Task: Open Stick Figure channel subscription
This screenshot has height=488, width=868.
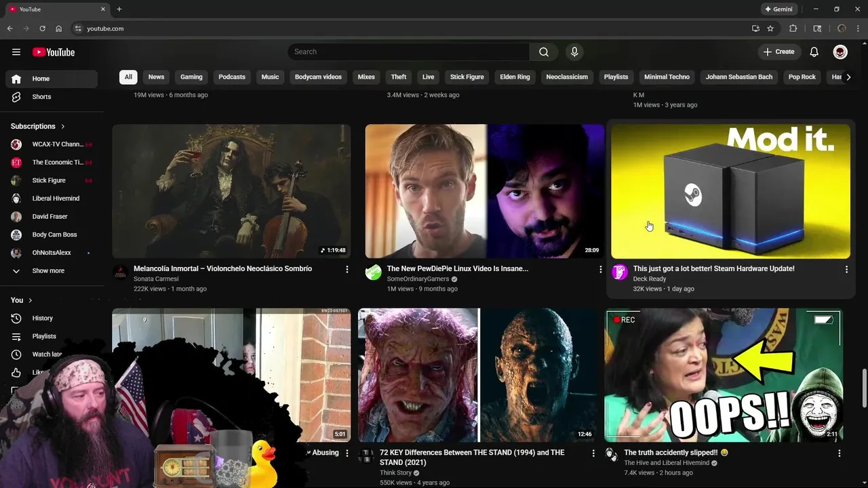Action: (52, 180)
